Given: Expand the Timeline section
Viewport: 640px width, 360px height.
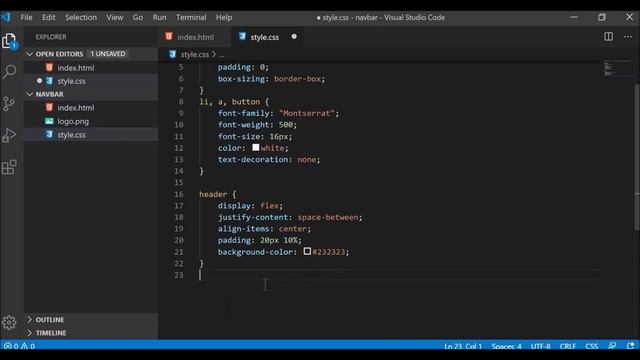Looking at the screenshot, I should pyautogui.click(x=29, y=333).
